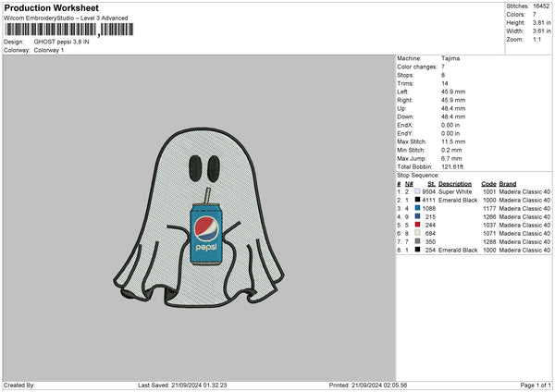Click the black swatch in stop 8
This screenshot has width=555, height=392.
tap(417, 250)
